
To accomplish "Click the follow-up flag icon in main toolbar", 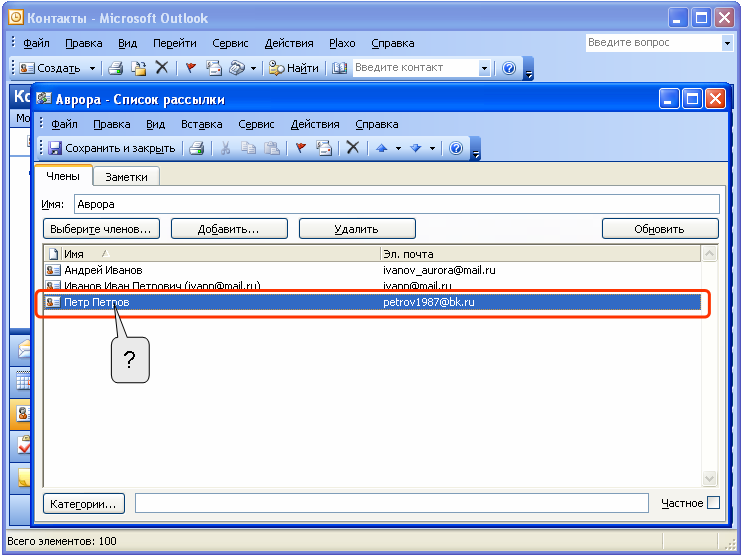I will pyautogui.click(x=191, y=68).
